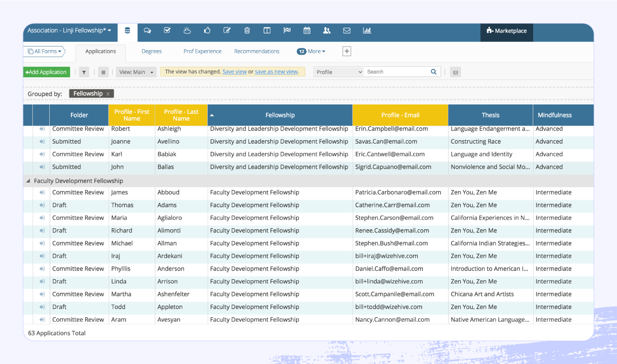This screenshot has width=617, height=364.
Task: Open the compose/edit pencil icon in toolbar
Action: [227, 30]
